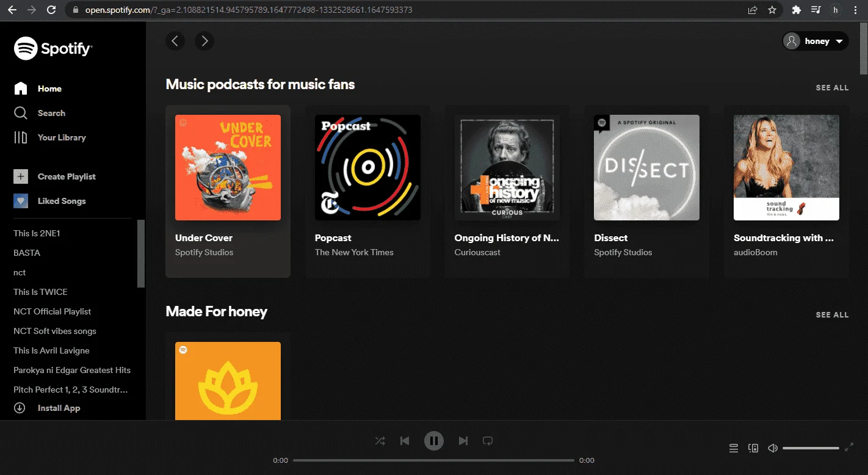The image size is (868, 475).
Task: Open the Made For honey heading
Action: (x=217, y=311)
